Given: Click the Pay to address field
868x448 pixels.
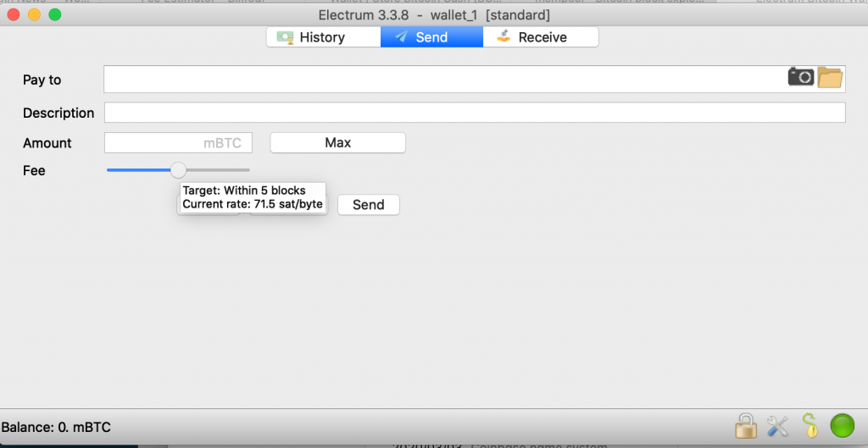Looking at the screenshot, I should [x=475, y=79].
